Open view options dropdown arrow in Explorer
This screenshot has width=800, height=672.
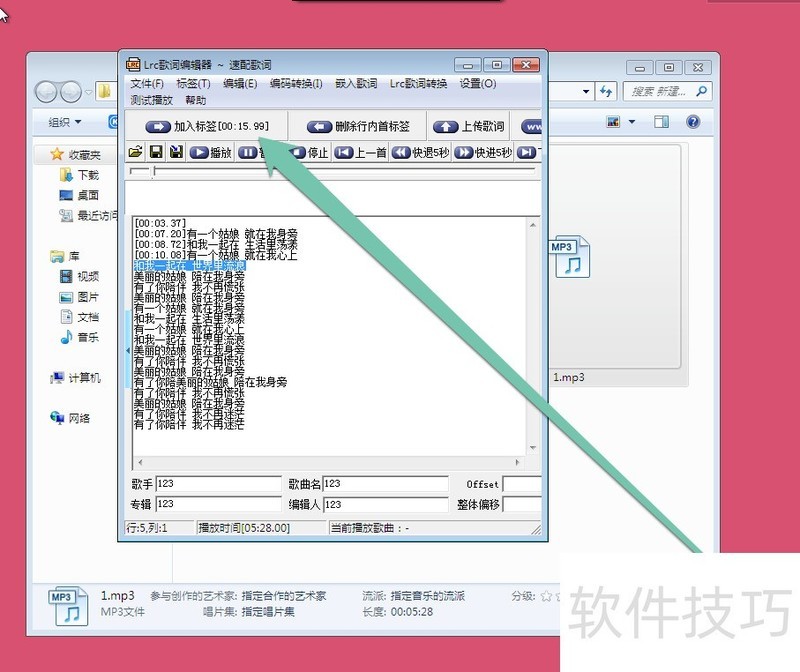632,122
